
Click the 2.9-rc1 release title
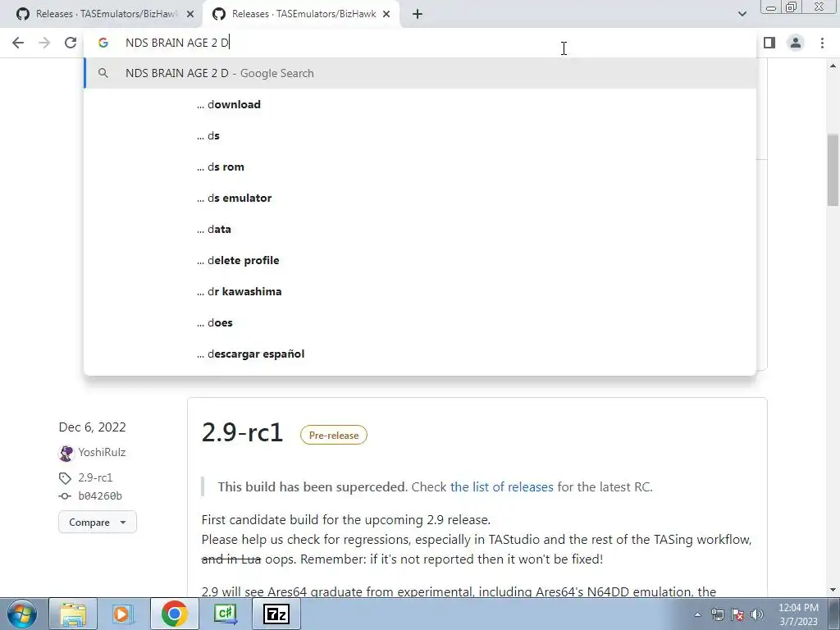[242, 432]
